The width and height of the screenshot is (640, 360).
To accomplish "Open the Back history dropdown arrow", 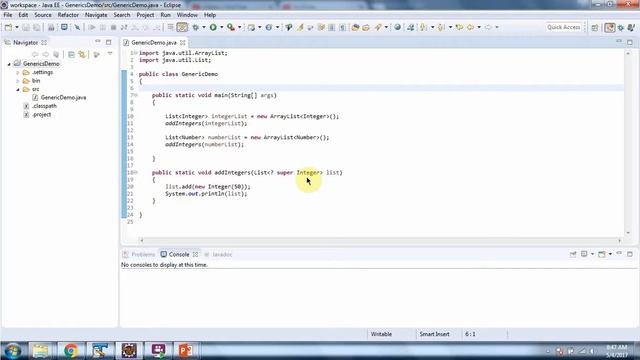I will (x=479, y=27).
